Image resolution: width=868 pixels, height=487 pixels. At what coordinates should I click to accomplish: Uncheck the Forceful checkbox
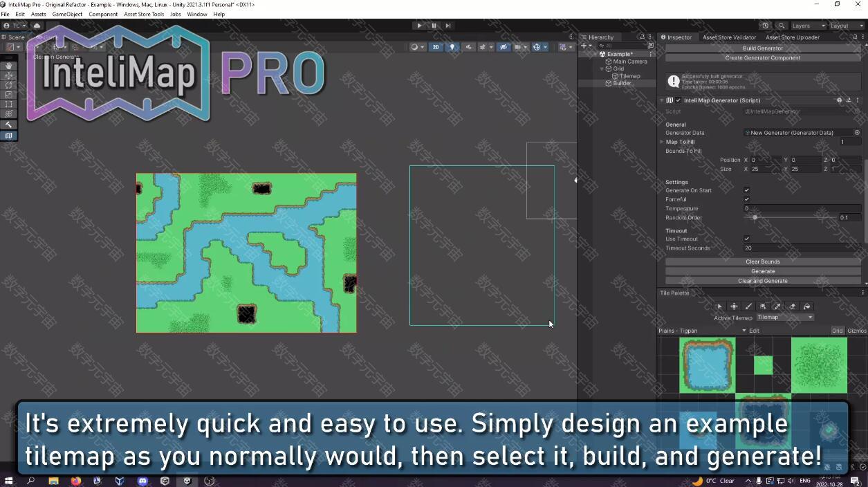(x=746, y=199)
